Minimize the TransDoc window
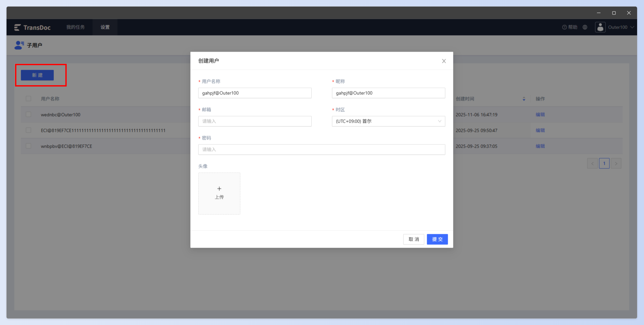This screenshot has height=325, width=644. pyautogui.click(x=599, y=13)
